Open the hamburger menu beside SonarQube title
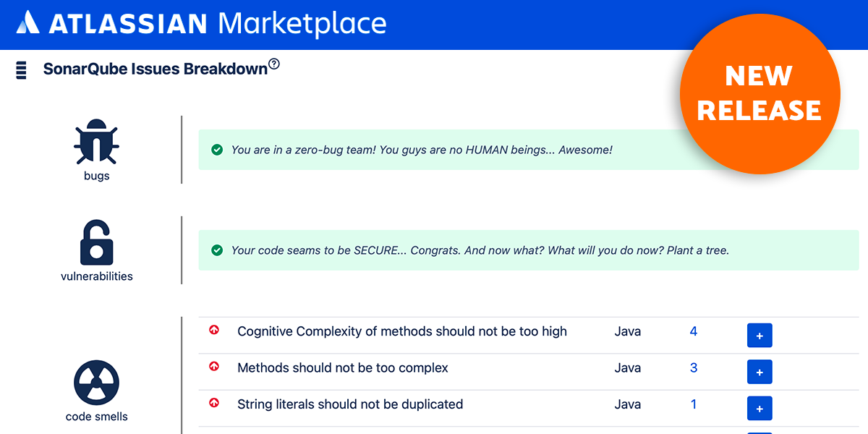The height and width of the screenshot is (434, 868). tap(21, 70)
